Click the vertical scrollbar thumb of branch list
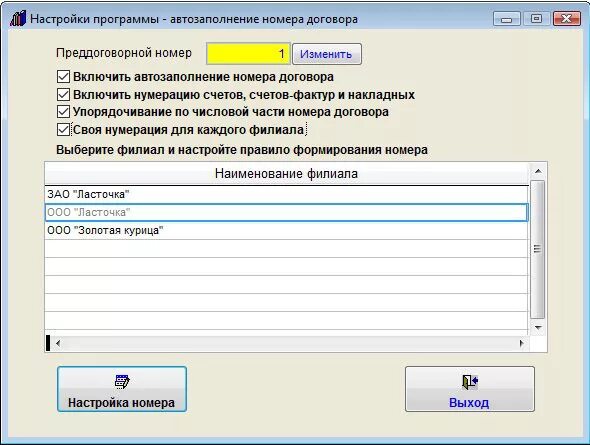The height and width of the screenshot is (445, 590). [537, 249]
